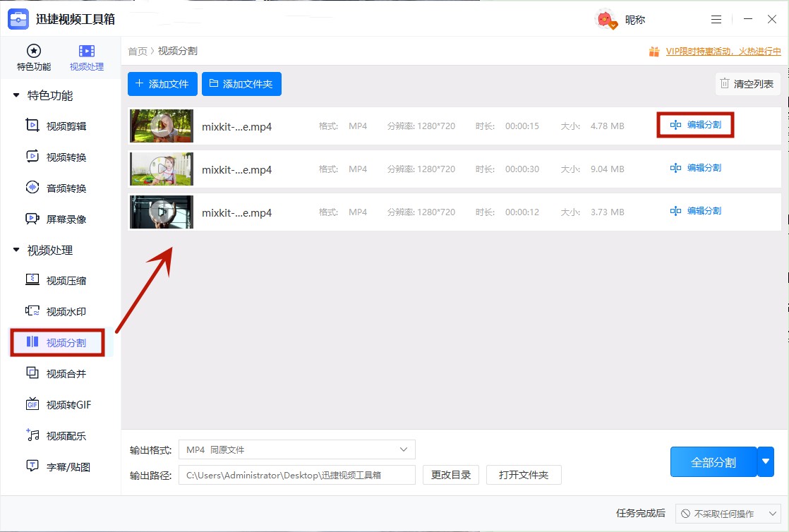Expand the 全部分割 button dropdown arrow

click(766, 461)
